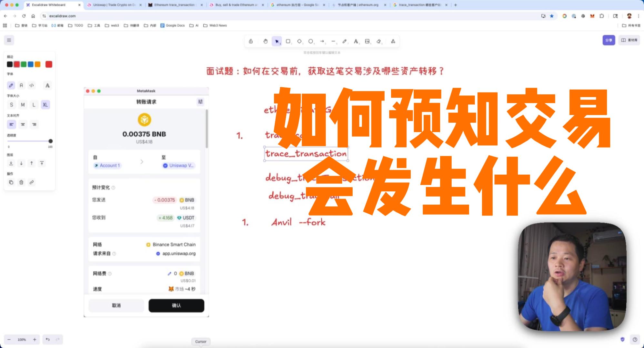Select the Diamond shape tool
Image resolution: width=644 pixels, height=348 pixels.
tap(299, 41)
